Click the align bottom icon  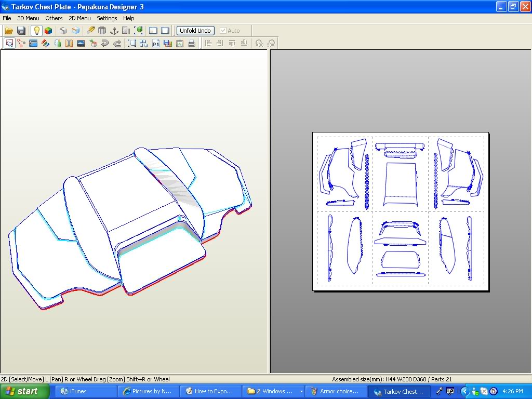(x=244, y=44)
